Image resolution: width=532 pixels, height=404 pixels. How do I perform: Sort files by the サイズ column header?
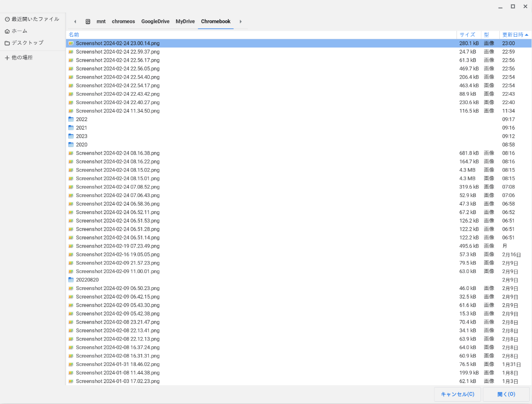(467, 35)
